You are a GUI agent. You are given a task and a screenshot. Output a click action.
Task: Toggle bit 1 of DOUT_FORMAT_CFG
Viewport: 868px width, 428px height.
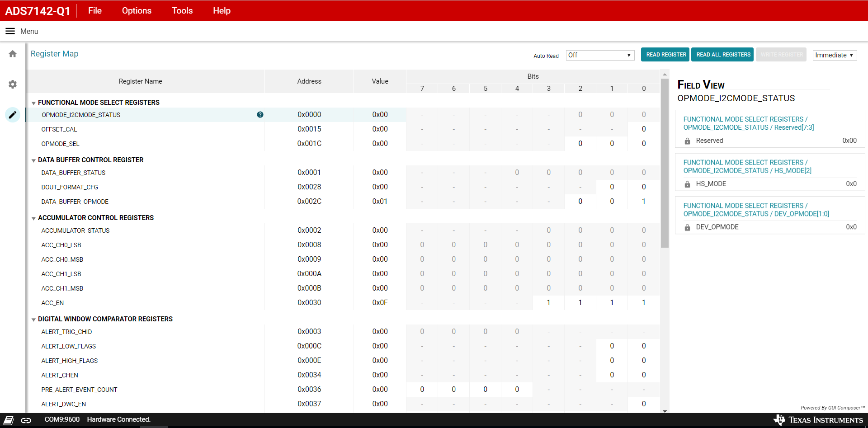pos(612,187)
